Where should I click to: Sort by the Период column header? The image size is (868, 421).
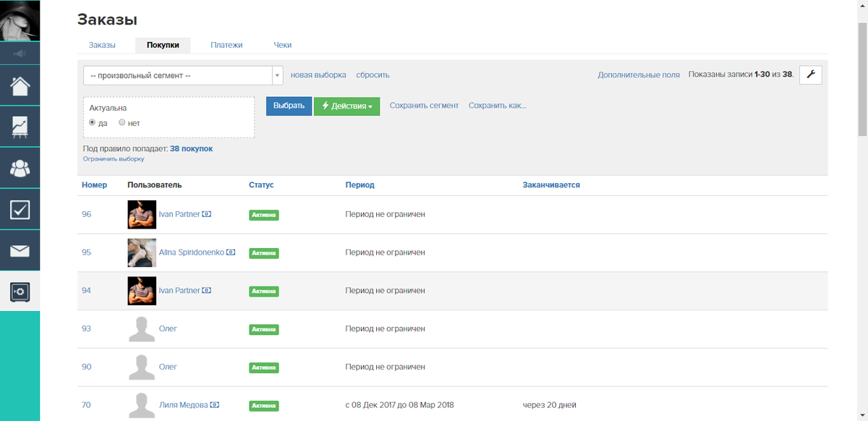[360, 185]
